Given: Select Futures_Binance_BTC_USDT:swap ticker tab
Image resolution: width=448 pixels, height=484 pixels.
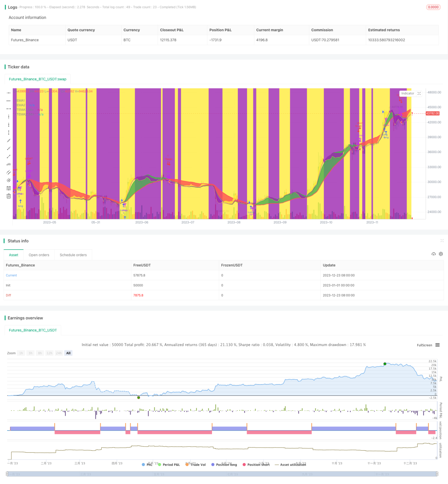Looking at the screenshot, I should click(x=38, y=79).
